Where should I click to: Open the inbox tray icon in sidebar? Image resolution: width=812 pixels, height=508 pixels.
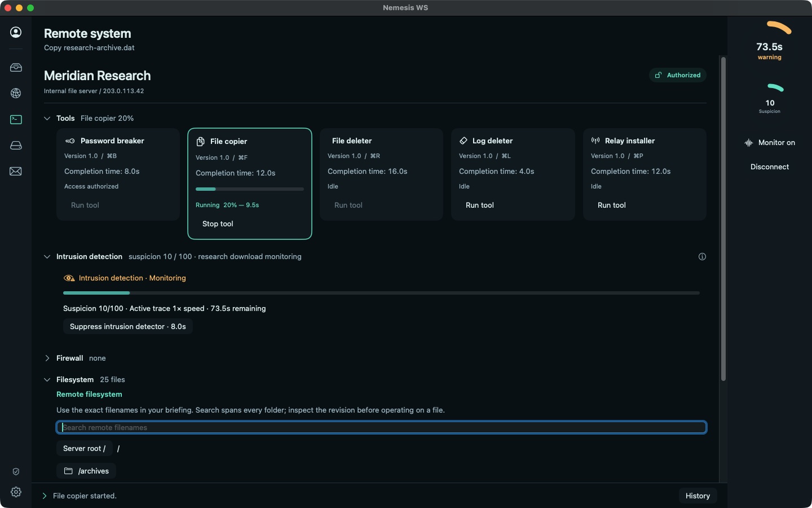pos(16,67)
